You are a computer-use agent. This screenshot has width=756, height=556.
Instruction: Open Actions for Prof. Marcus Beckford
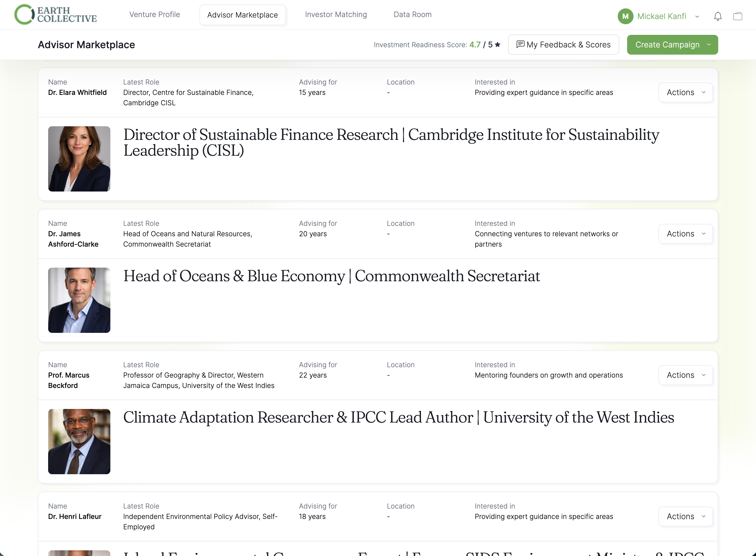point(685,375)
